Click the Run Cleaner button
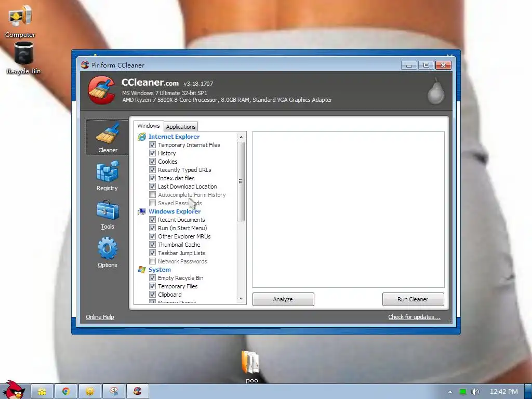Screen dimensions: 532x399 413,299
